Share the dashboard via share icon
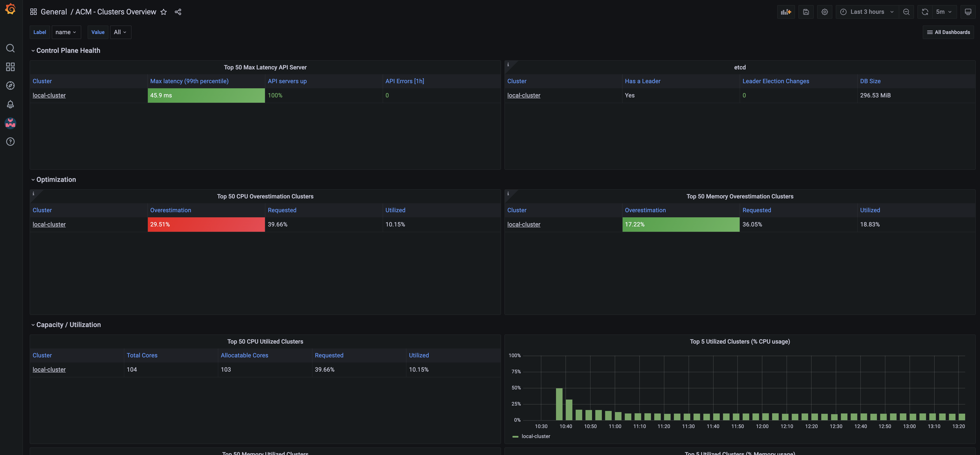The width and height of the screenshot is (980, 455). (x=178, y=12)
